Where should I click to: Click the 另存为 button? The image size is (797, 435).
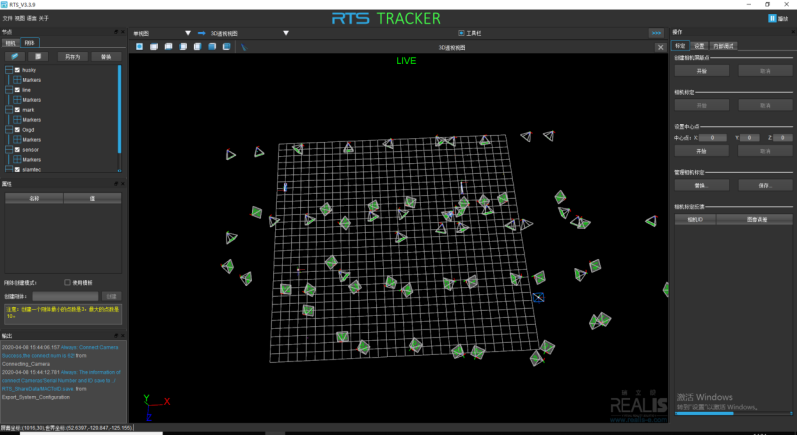click(x=73, y=56)
